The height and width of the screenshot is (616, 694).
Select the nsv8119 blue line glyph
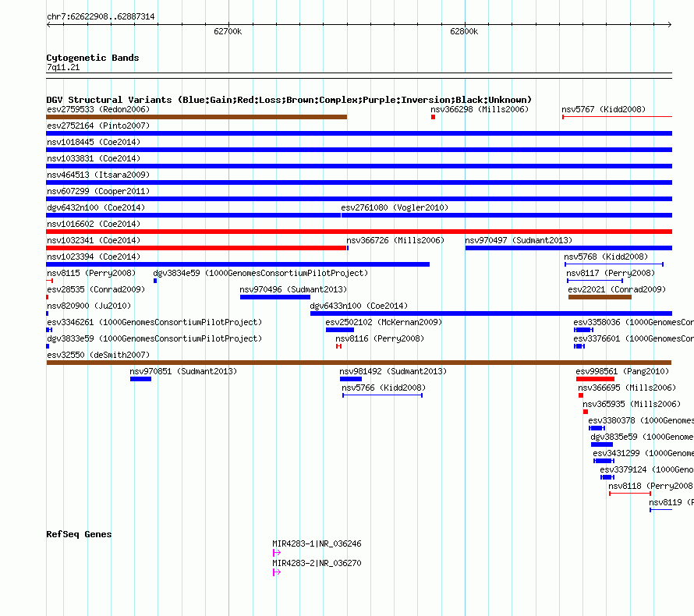tap(660, 510)
